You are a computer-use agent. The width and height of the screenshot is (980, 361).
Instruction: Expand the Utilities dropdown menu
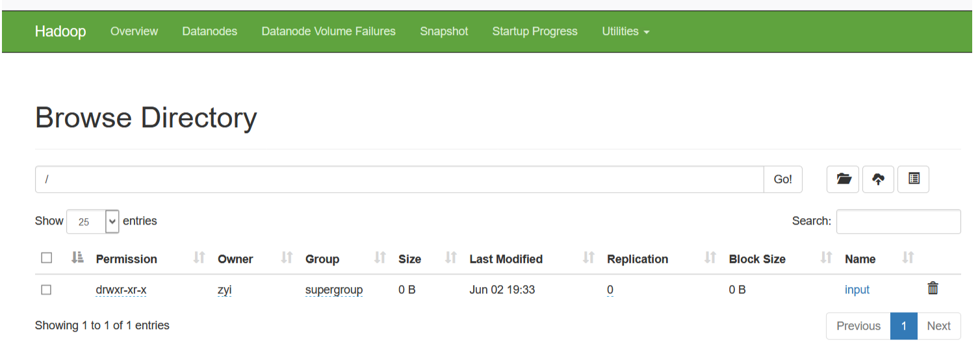pos(625,31)
